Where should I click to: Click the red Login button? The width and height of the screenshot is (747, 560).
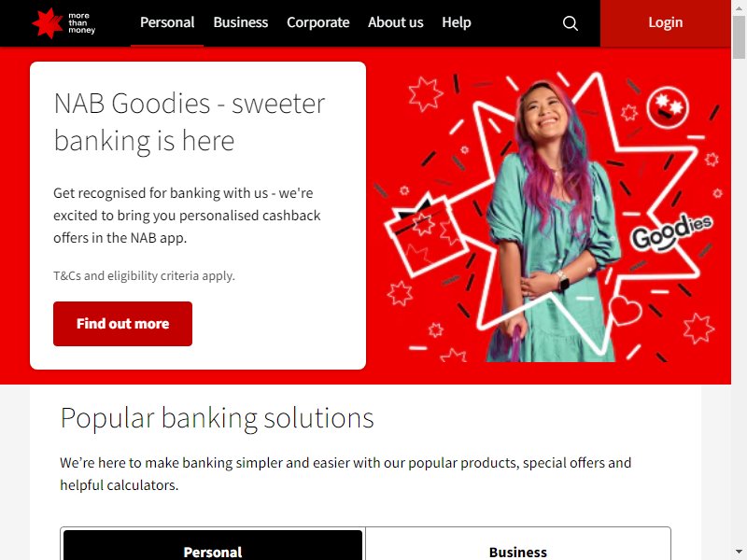(666, 22)
